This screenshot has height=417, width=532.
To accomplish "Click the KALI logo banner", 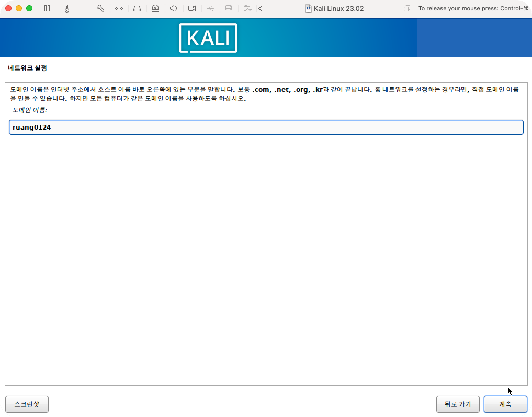I will tap(208, 38).
